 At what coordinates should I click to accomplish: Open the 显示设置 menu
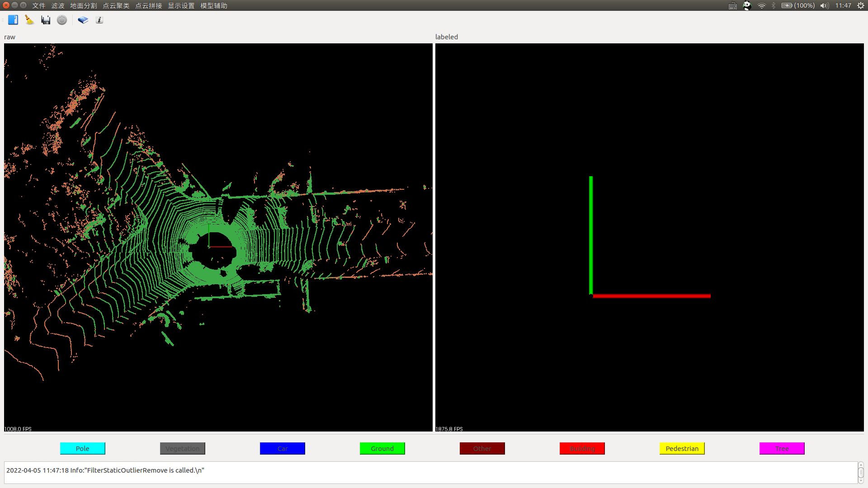tap(181, 5)
